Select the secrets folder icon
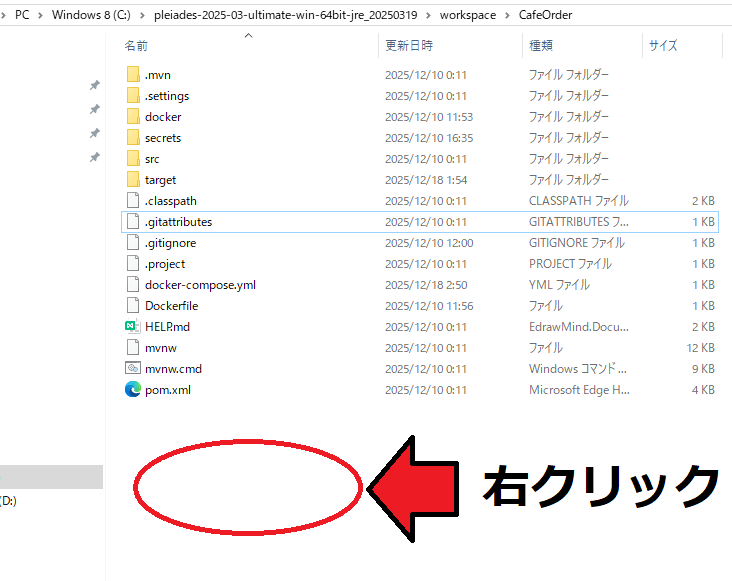This screenshot has height=581, width=732. click(x=135, y=138)
